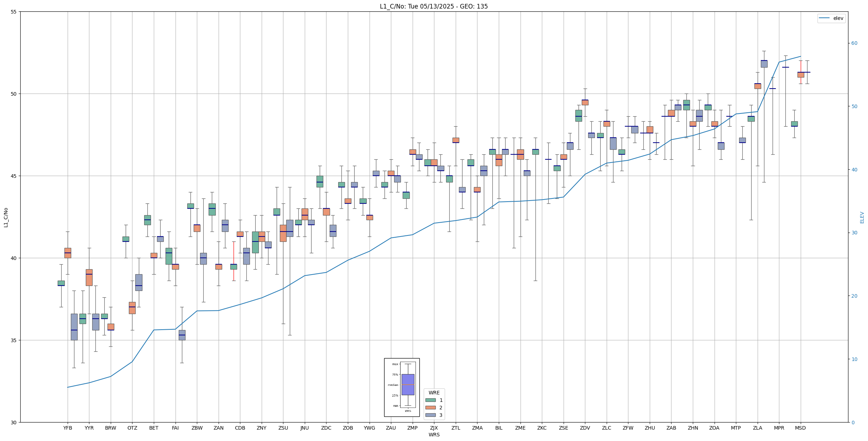Click the L1_C/No left axis label
The height and width of the screenshot is (441, 868).
(x=6, y=217)
